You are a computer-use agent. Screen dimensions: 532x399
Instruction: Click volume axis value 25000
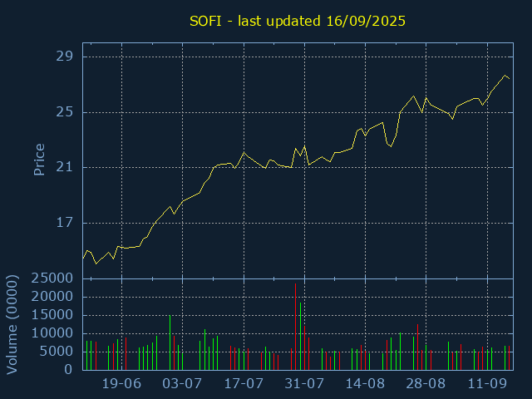(x=52, y=278)
